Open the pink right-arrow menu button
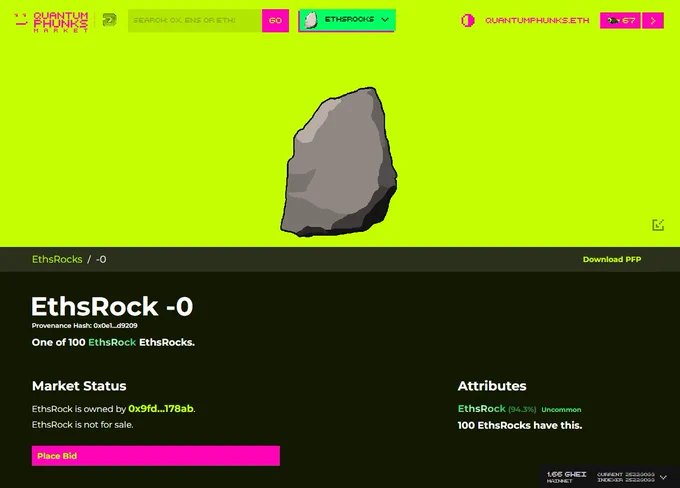Image resolution: width=680 pixels, height=488 pixels. tap(653, 20)
